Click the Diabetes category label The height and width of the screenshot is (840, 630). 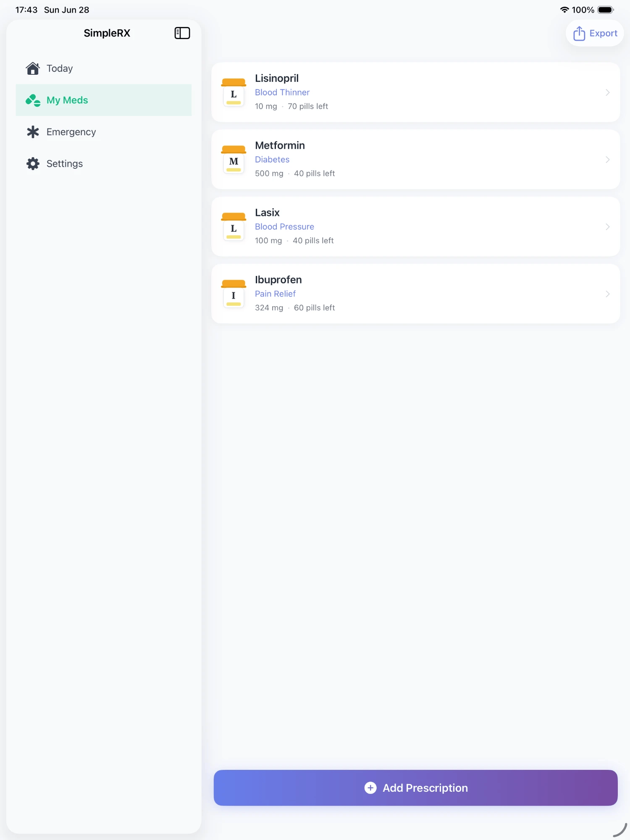[x=272, y=160]
